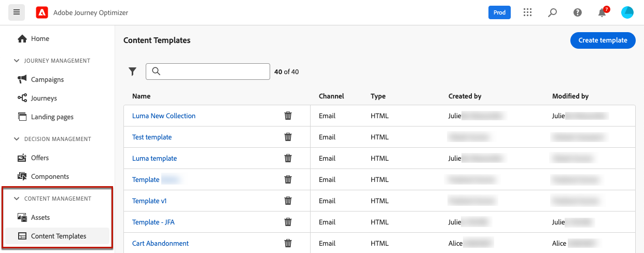
Task: Select Assets in the sidebar
Action: [x=40, y=217]
